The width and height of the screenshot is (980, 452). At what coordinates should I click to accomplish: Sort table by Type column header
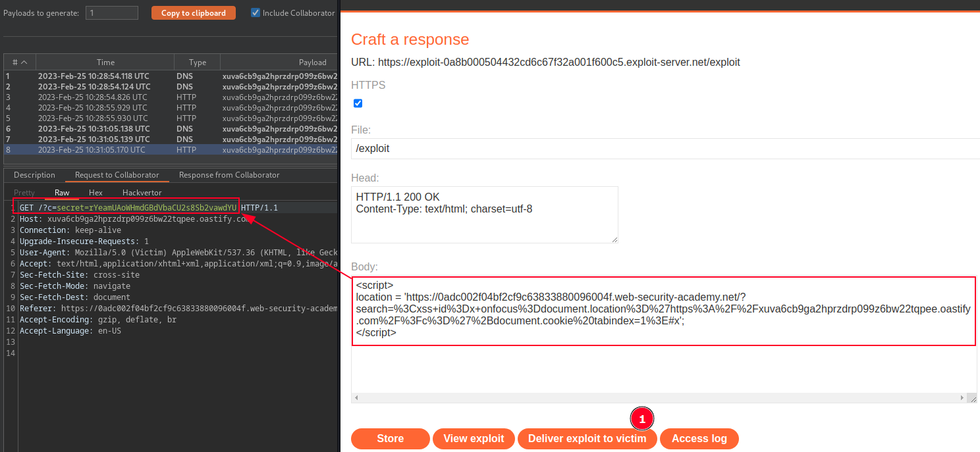[x=198, y=62]
